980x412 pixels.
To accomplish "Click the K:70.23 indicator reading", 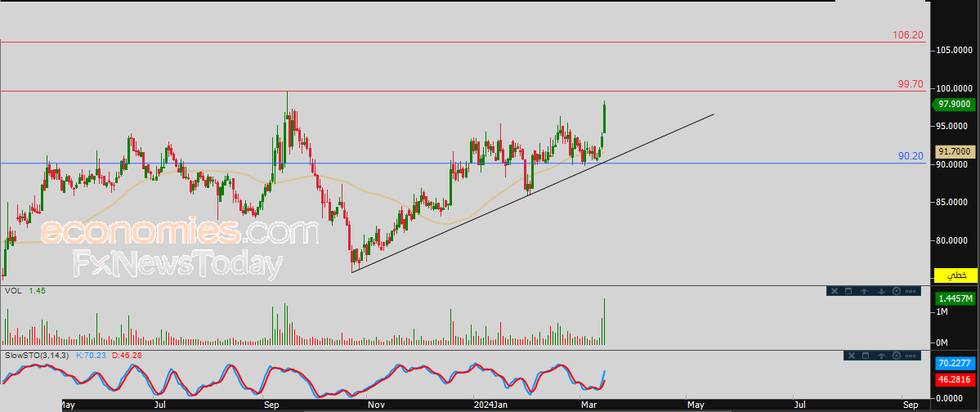I will (91, 355).
